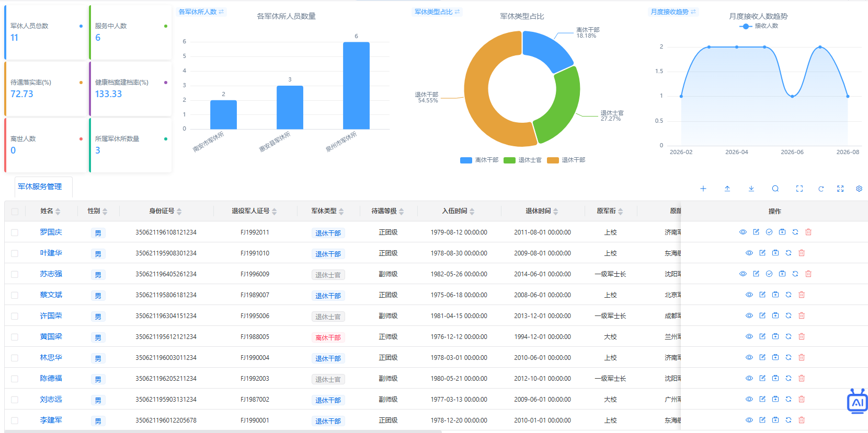
Task: Delete the 叶建华 record
Action: pos(802,253)
